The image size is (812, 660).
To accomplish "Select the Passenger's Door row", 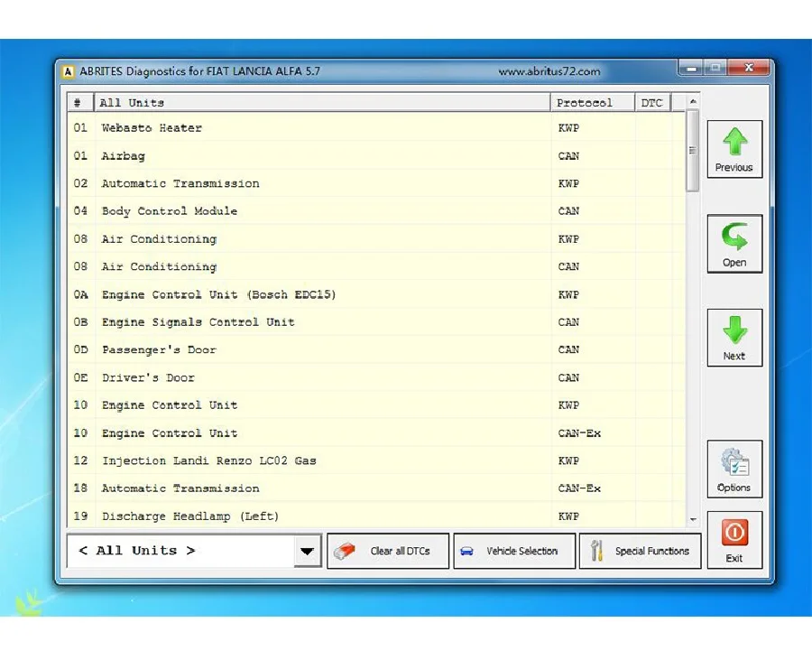I will (x=376, y=349).
